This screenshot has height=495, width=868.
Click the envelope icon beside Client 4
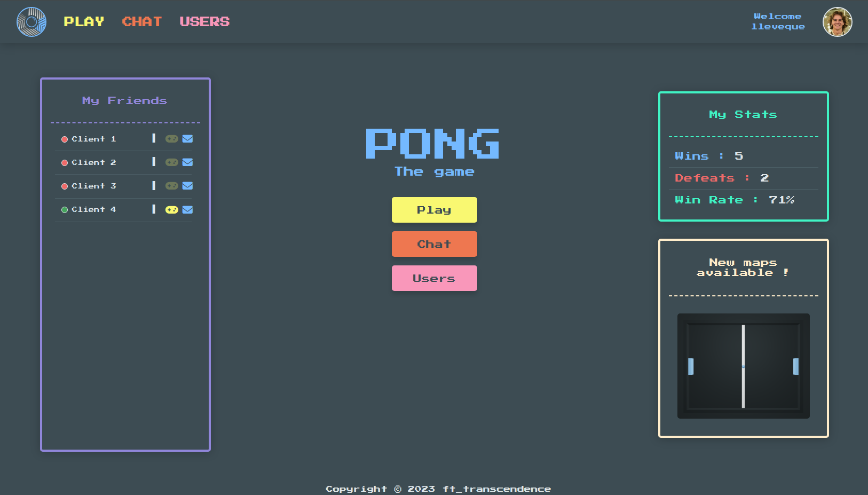click(187, 210)
